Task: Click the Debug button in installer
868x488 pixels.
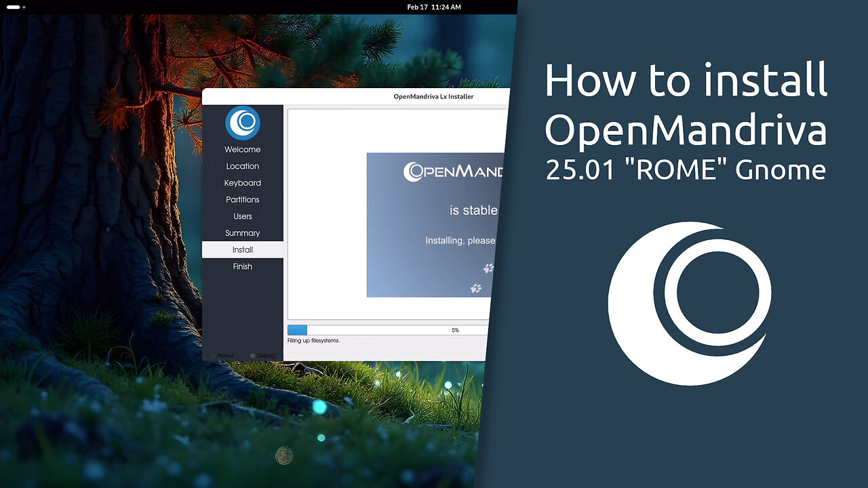Action: [x=263, y=355]
